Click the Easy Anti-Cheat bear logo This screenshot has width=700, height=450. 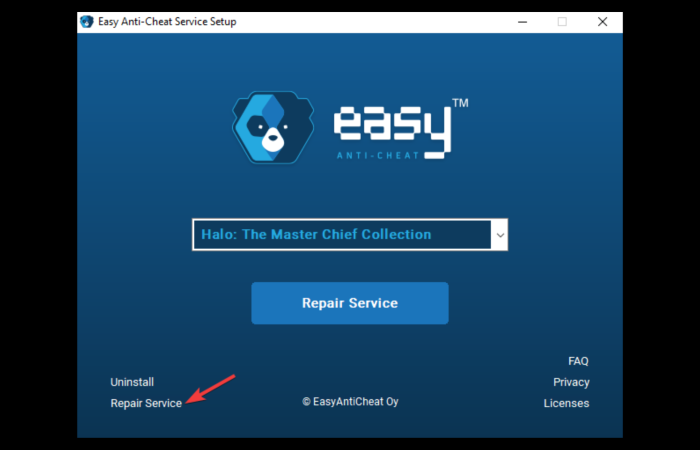point(273,127)
